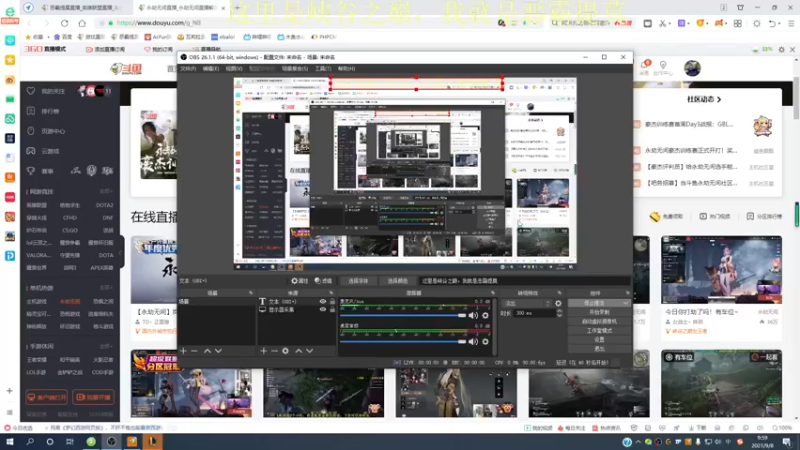Click the Exit button in OBS controls
The height and width of the screenshot is (450, 800).
tap(599, 349)
